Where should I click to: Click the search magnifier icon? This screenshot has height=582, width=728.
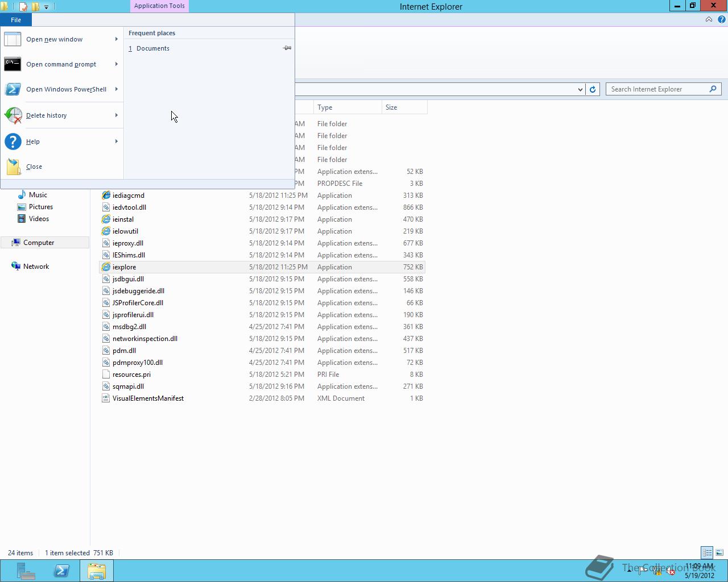coord(713,89)
